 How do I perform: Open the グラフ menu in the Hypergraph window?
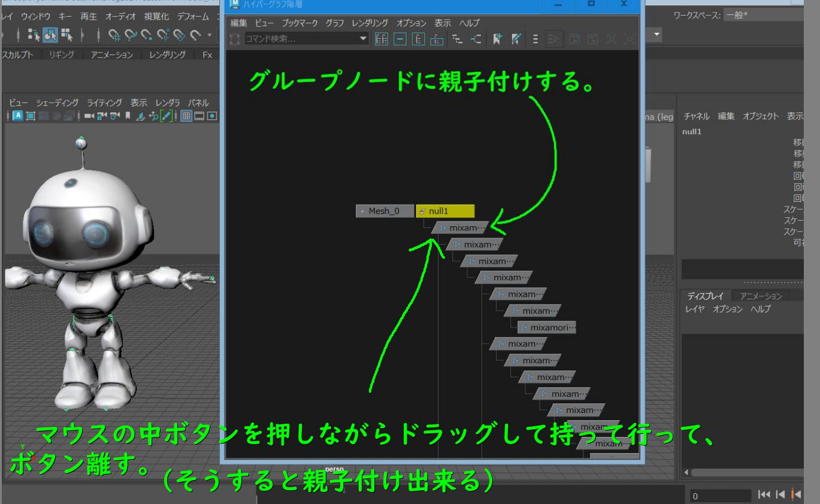[335, 23]
